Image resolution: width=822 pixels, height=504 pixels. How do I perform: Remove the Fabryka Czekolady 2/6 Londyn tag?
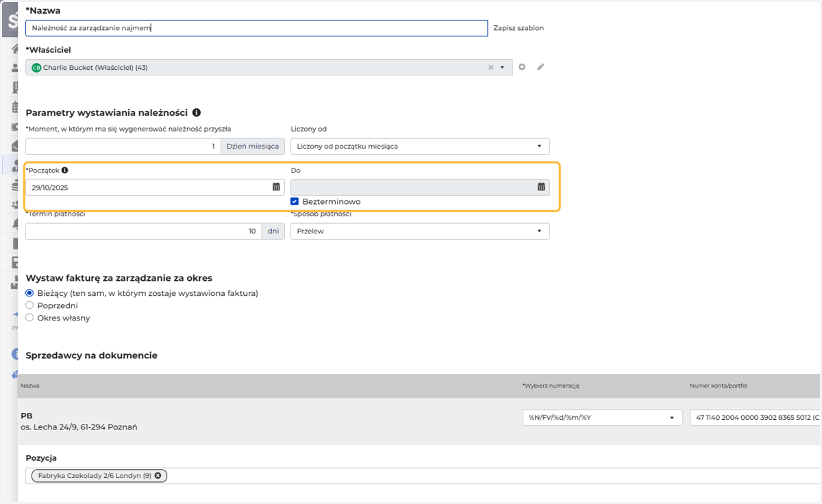158,475
